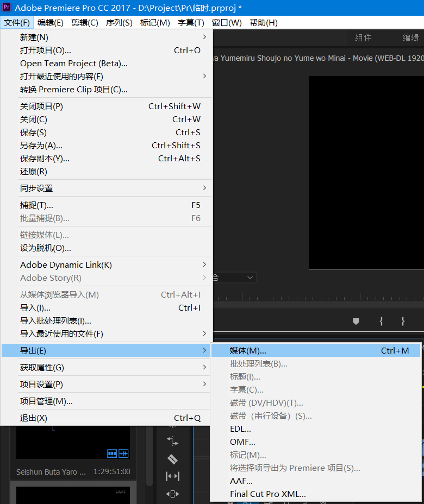The width and height of the screenshot is (424, 504).
Task: Open the 编辑(E) menu
Action: (x=50, y=22)
